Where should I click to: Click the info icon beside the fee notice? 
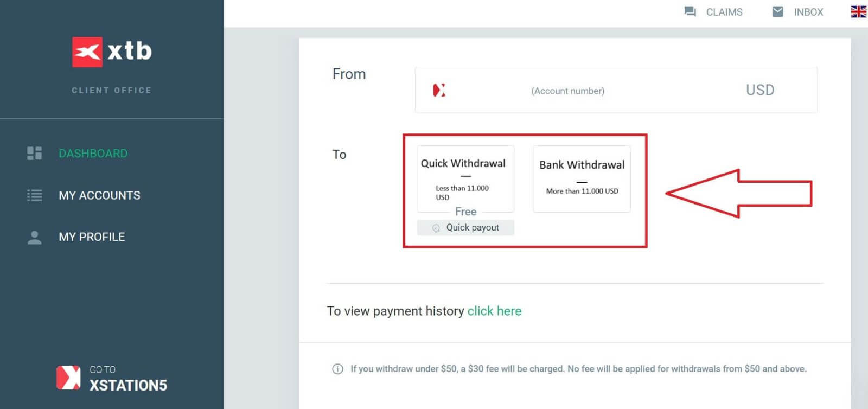337,368
